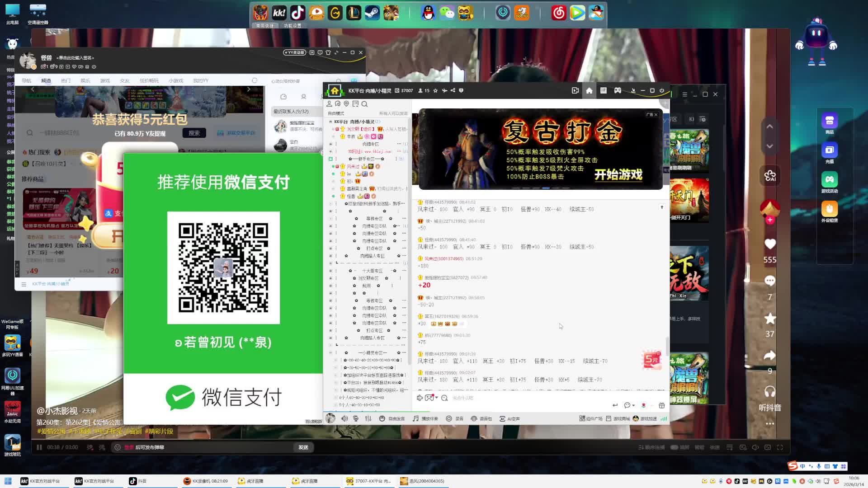Image resolution: width=868 pixels, height=488 pixels.
Task: Expand the chat bubble dropdown arrow
Action: tap(633, 405)
